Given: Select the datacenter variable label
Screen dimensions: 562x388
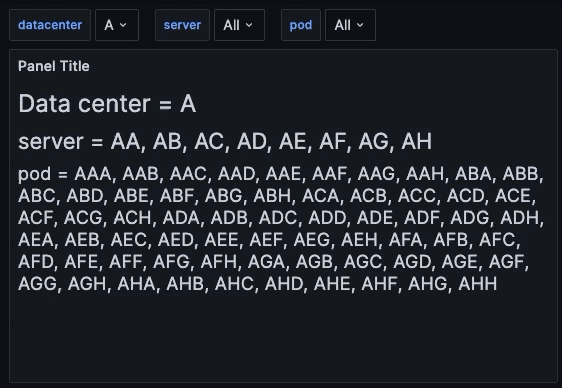Looking at the screenshot, I should pyautogui.click(x=50, y=25).
